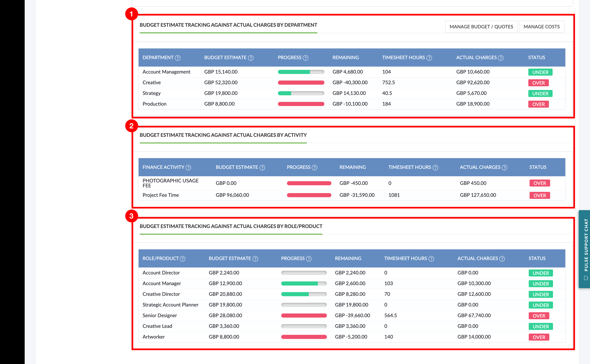
Task: Click the Artworker role
Action: [154, 337]
